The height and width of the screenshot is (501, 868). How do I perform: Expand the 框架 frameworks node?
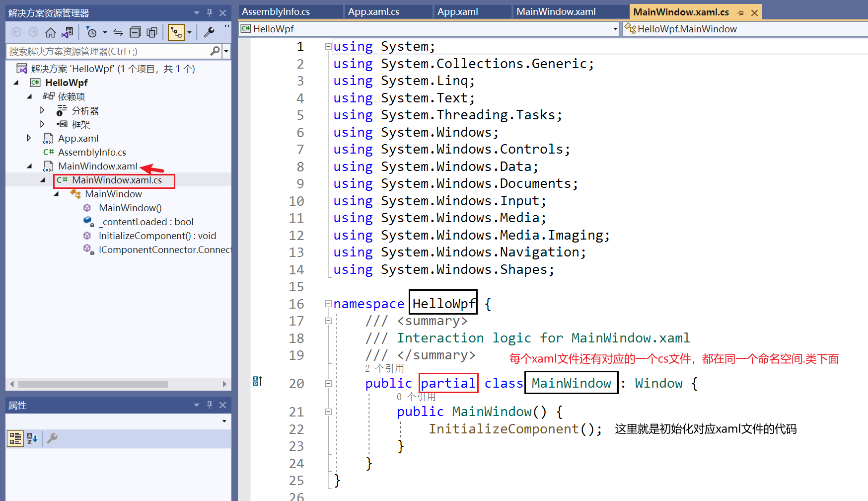[42, 124]
